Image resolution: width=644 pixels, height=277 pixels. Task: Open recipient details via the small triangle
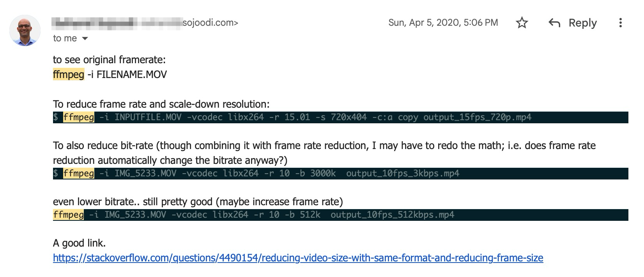click(x=85, y=39)
